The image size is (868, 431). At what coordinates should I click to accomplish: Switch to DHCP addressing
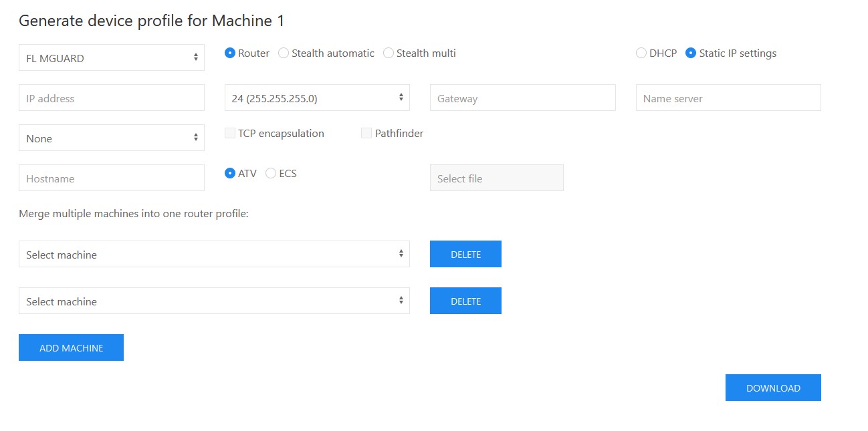click(641, 53)
